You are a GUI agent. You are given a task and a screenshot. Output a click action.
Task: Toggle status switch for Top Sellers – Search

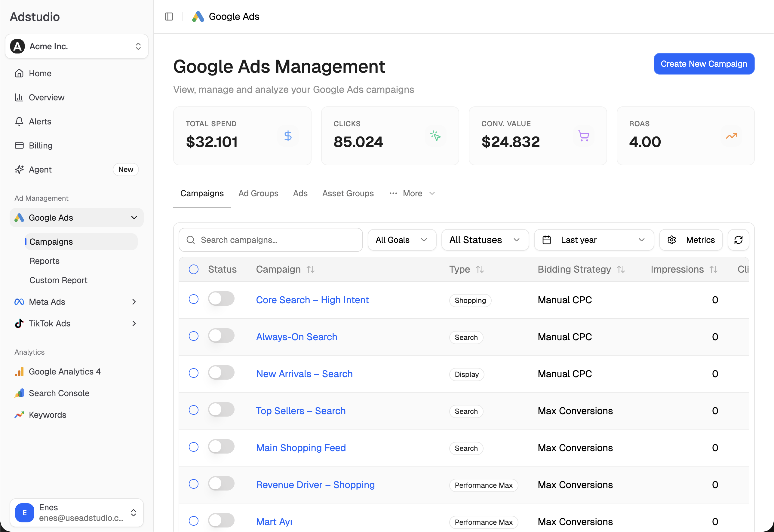point(221,410)
